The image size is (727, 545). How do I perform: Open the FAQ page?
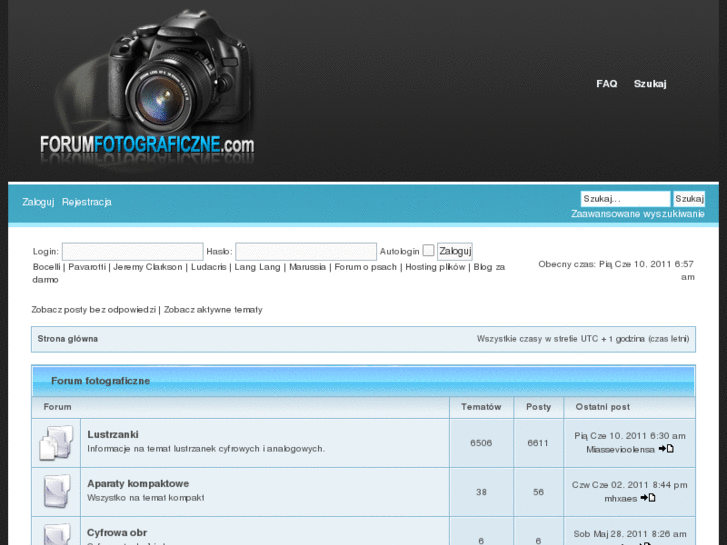click(x=606, y=83)
